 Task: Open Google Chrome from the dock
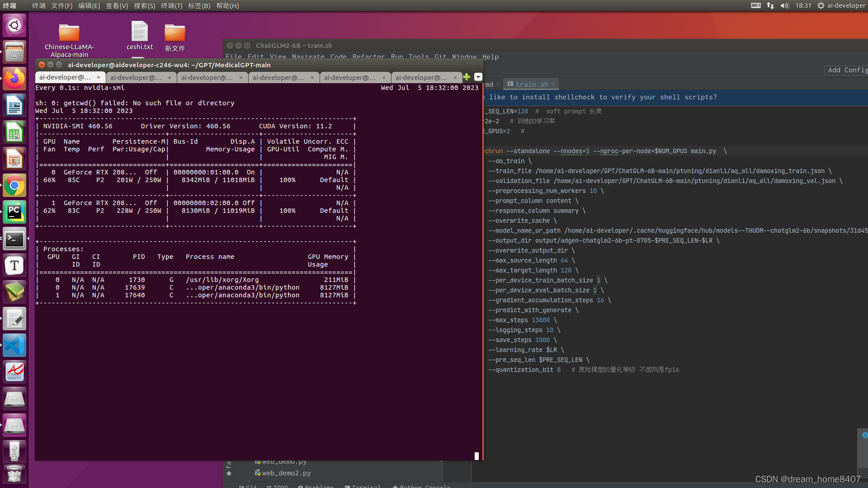click(14, 185)
